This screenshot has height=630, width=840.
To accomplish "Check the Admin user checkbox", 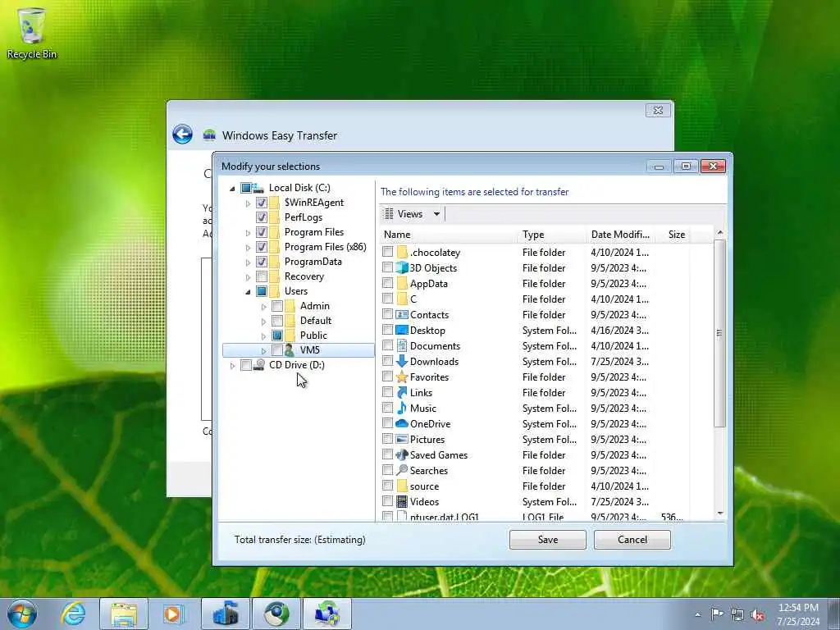I will tap(277, 306).
